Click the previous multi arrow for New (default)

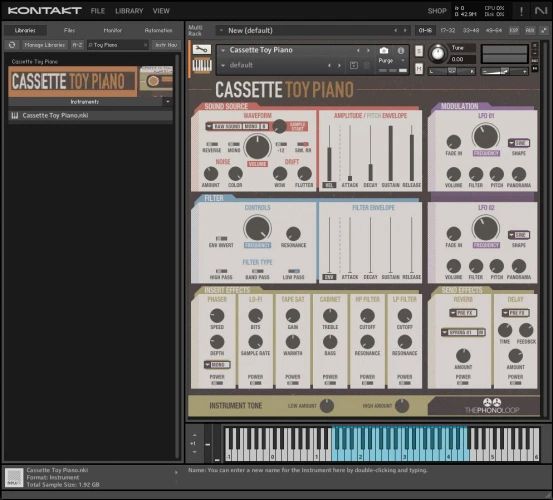[x=395, y=30]
